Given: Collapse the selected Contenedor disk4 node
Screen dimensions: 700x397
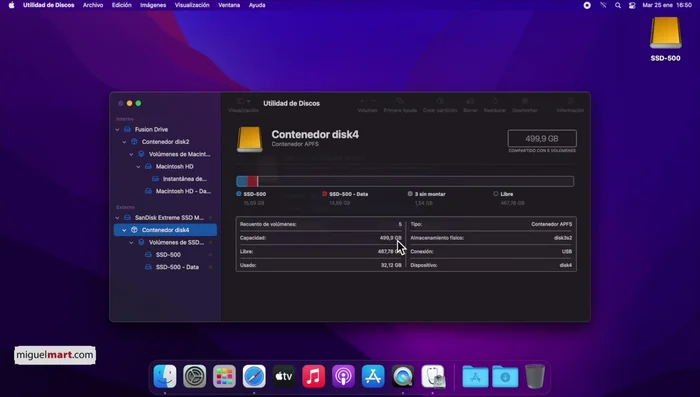Looking at the screenshot, I should pos(125,230).
